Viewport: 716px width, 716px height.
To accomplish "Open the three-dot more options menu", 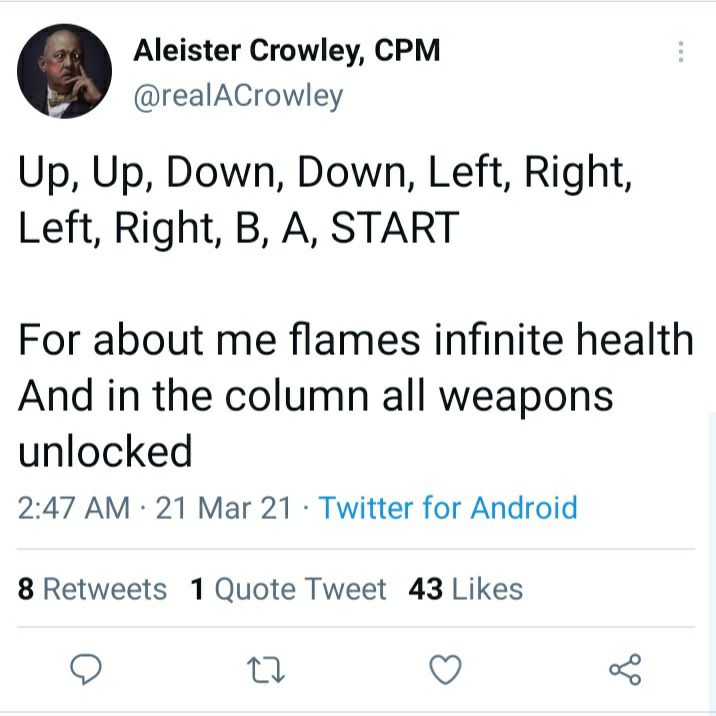I will pyautogui.click(x=681, y=52).
